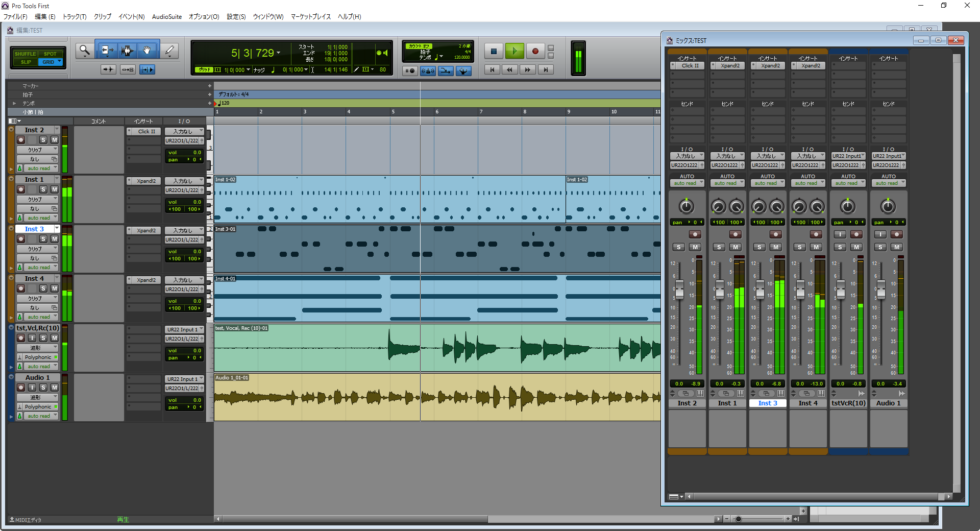Viewport: 980px width, 531px height.
Task: Select the Zoomer magnifier tool
Action: pyautogui.click(x=84, y=51)
